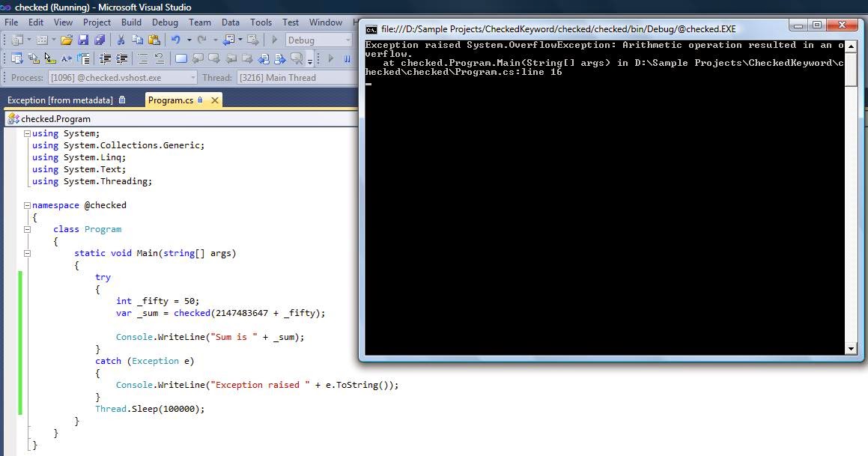Open the Team menu
Image resolution: width=868 pixels, height=456 pixels.
(200, 22)
